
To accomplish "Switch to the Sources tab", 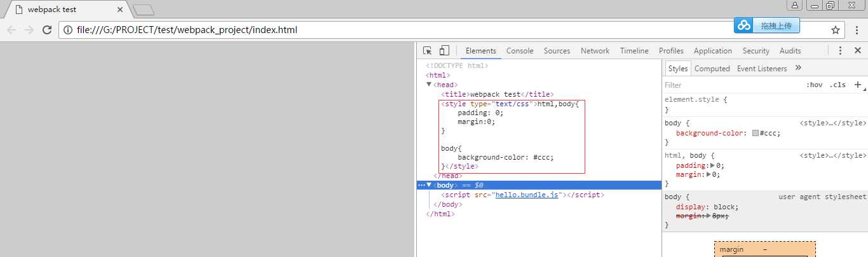I will (x=557, y=51).
